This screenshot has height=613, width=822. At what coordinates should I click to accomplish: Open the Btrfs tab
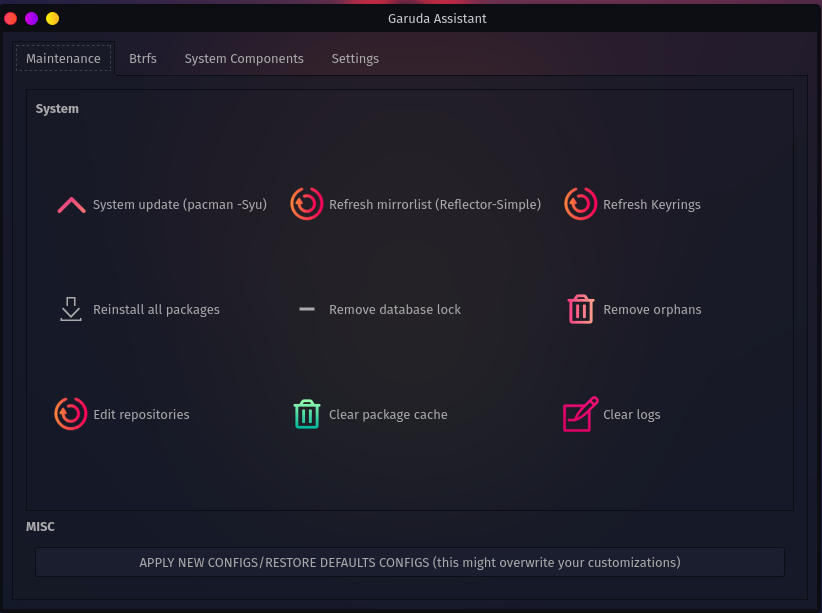point(143,58)
